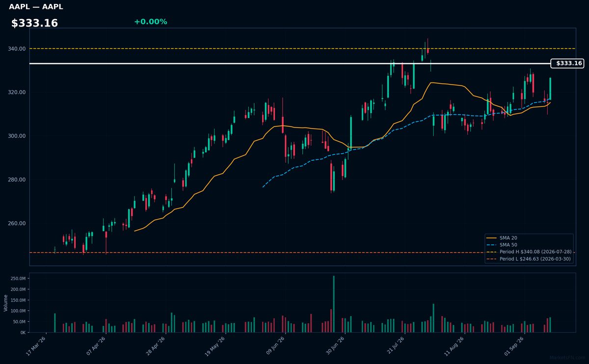This screenshot has height=364, width=589.
Task: Click the 11 Aug '26 date label
Action: (454, 346)
